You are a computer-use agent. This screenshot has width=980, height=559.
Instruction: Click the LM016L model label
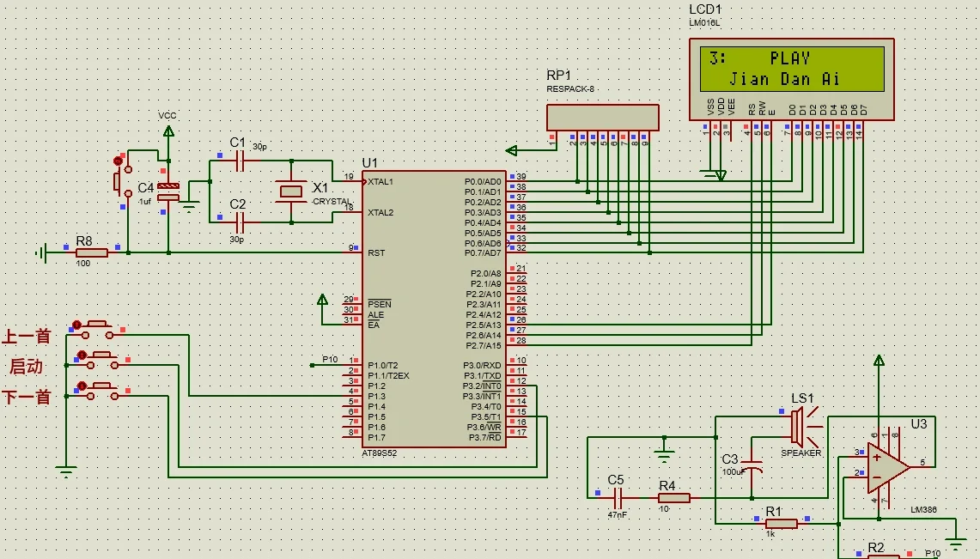point(704,22)
